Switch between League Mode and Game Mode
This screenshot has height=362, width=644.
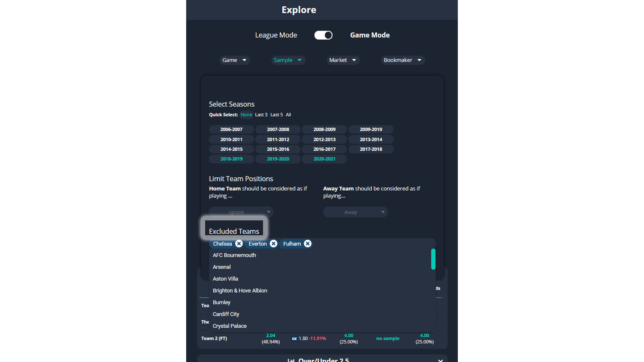coord(323,35)
